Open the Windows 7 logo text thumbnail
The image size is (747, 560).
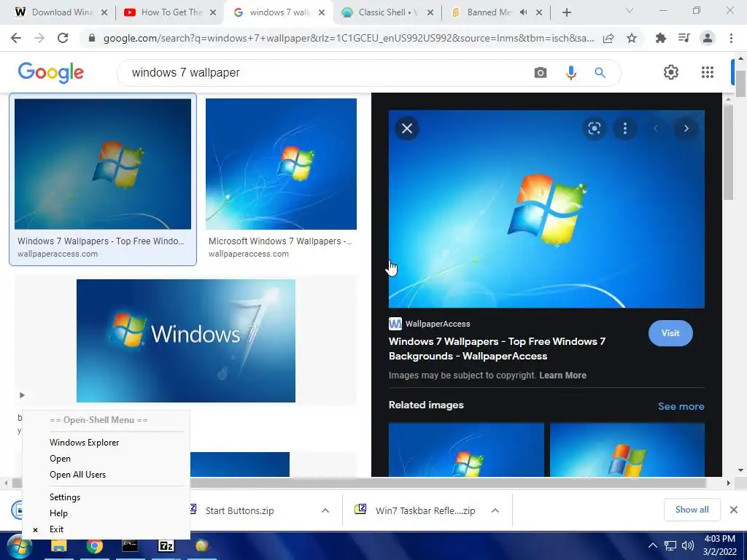186,341
